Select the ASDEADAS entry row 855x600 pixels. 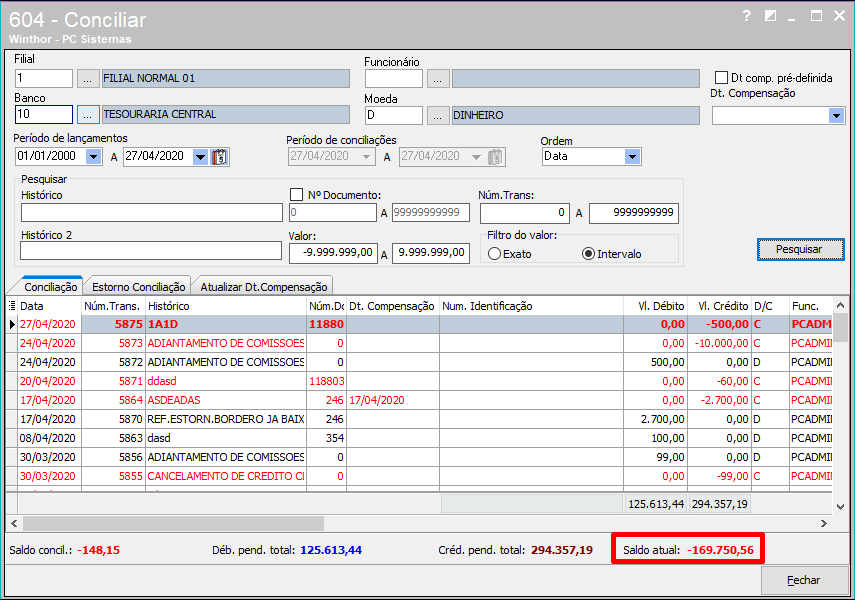pyautogui.click(x=419, y=400)
